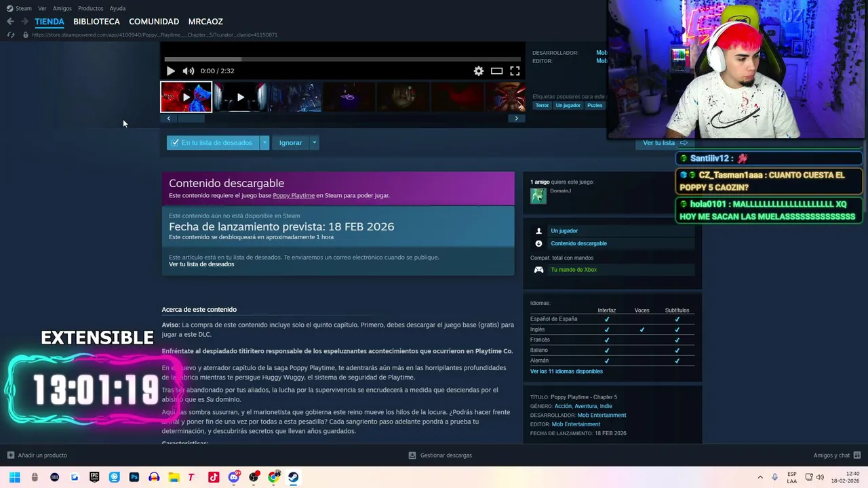Open the TIENDA tab
868x488 pixels.
(x=50, y=22)
